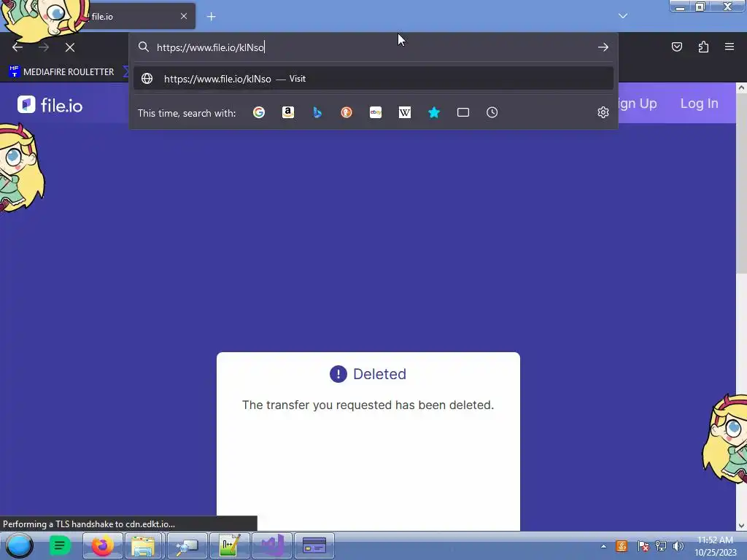Click the Log In link
Image resolution: width=747 pixels, height=560 pixels.
[699, 104]
